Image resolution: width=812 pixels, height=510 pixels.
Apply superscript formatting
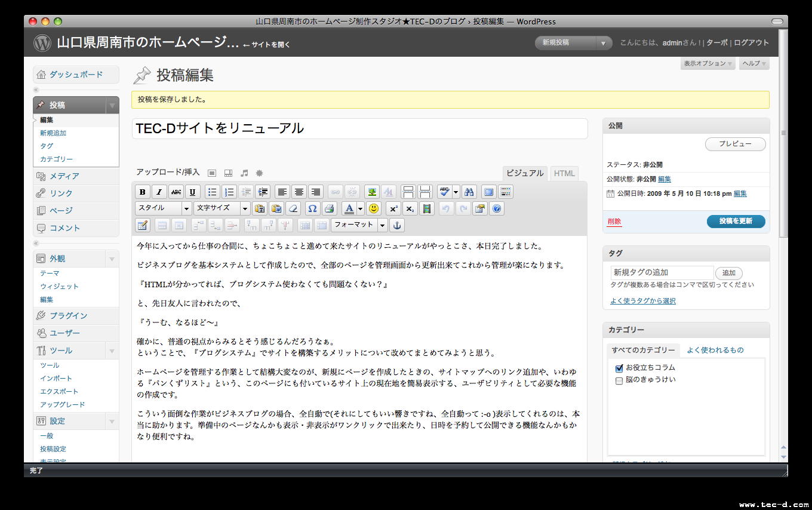393,208
